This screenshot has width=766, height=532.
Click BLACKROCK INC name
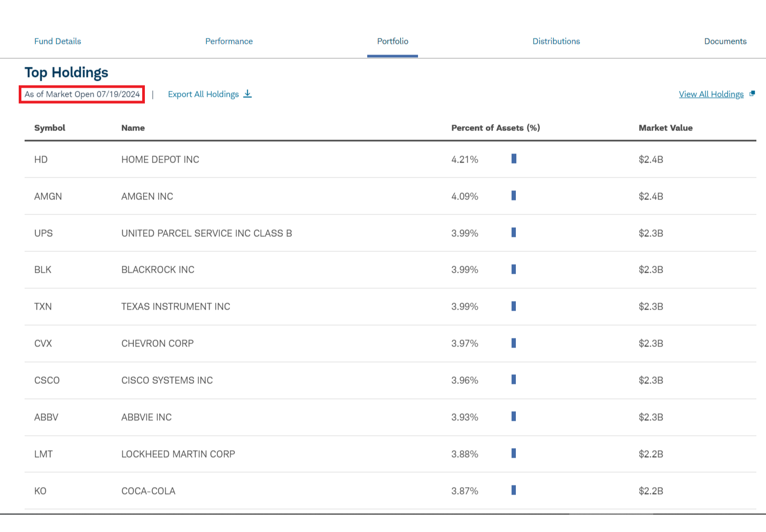coord(158,269)
